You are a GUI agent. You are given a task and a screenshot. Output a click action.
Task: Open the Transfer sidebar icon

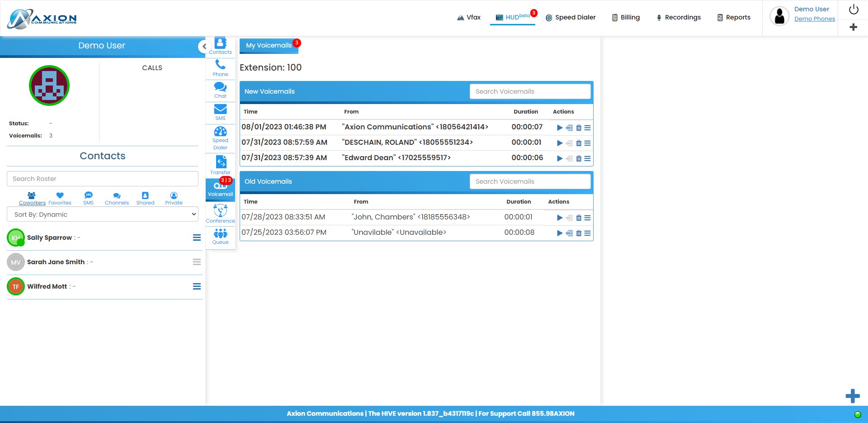pos(220,165)
